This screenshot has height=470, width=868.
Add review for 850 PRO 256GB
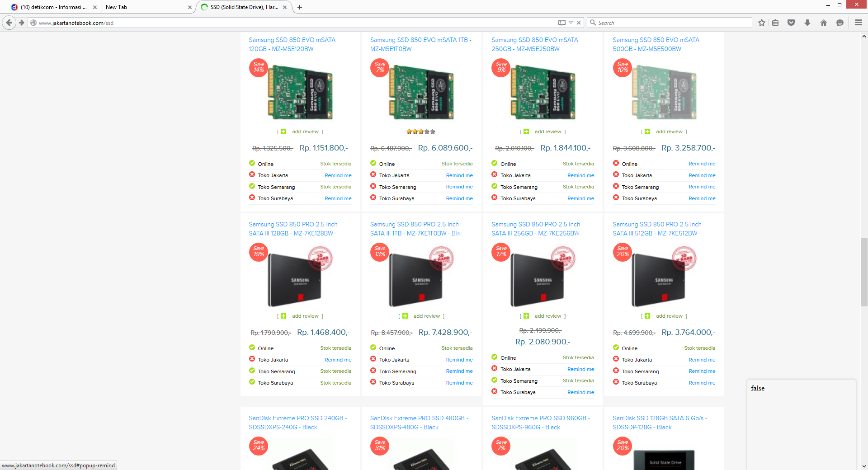coord(543,316)
